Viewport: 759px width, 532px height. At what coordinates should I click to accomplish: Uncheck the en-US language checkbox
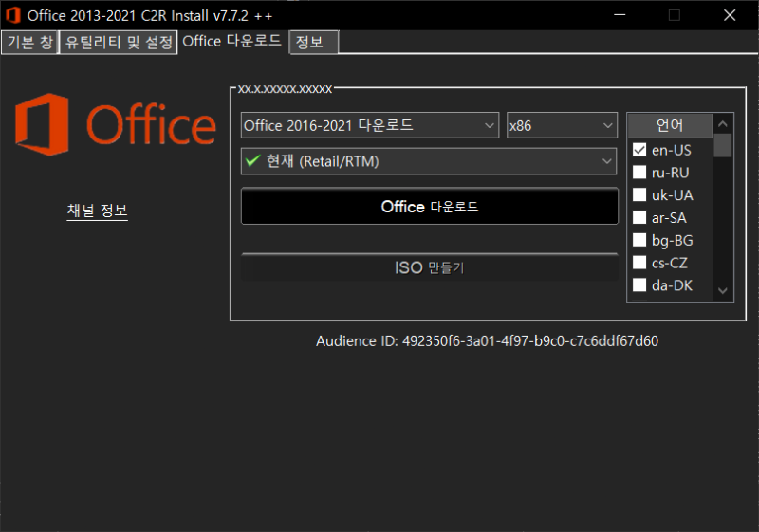(x=639, y=150)
